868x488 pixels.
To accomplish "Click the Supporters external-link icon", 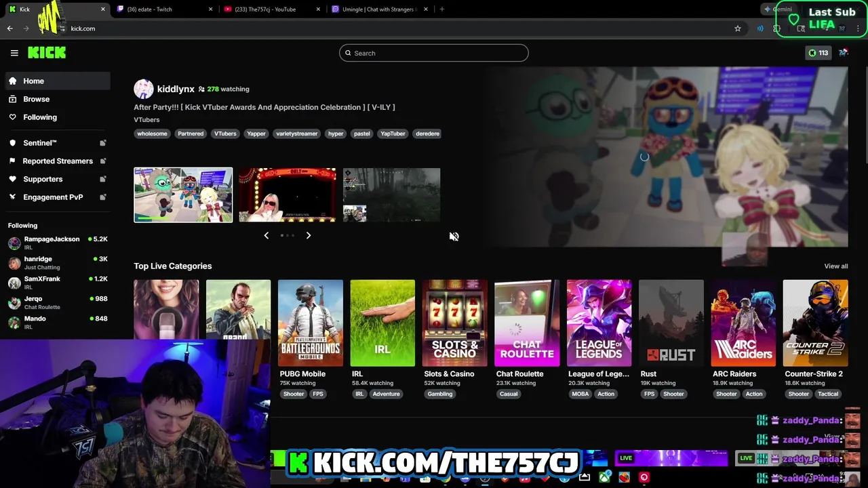I will 103,179.
